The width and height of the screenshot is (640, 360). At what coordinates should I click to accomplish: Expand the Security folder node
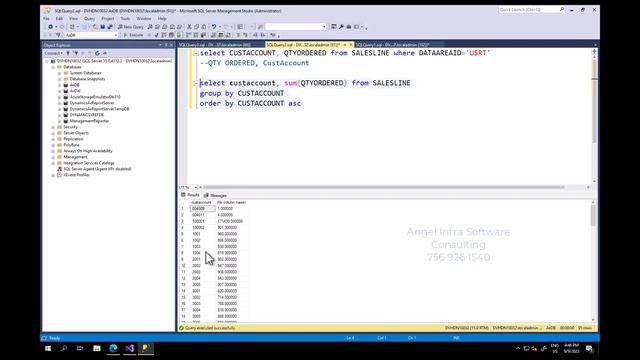coord(53,127)
